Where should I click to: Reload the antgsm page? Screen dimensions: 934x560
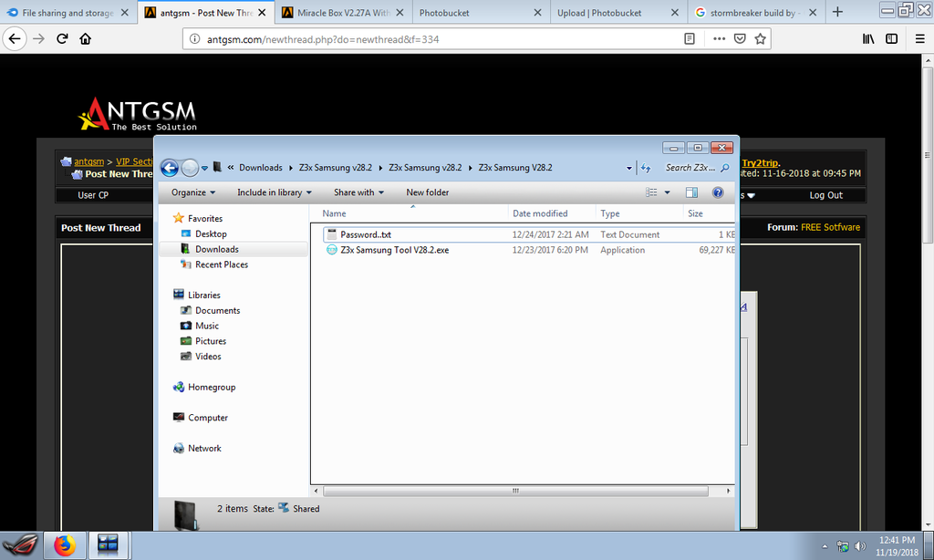pos(62,38)
